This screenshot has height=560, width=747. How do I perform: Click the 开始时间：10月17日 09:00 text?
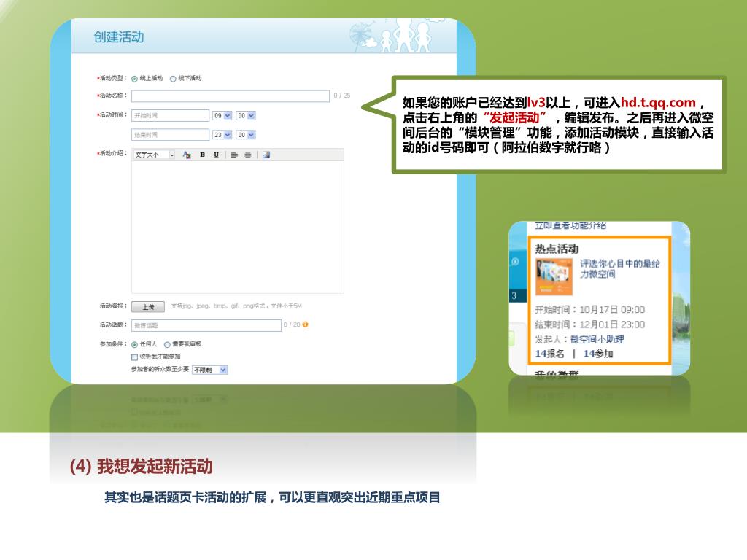point(589,310)
